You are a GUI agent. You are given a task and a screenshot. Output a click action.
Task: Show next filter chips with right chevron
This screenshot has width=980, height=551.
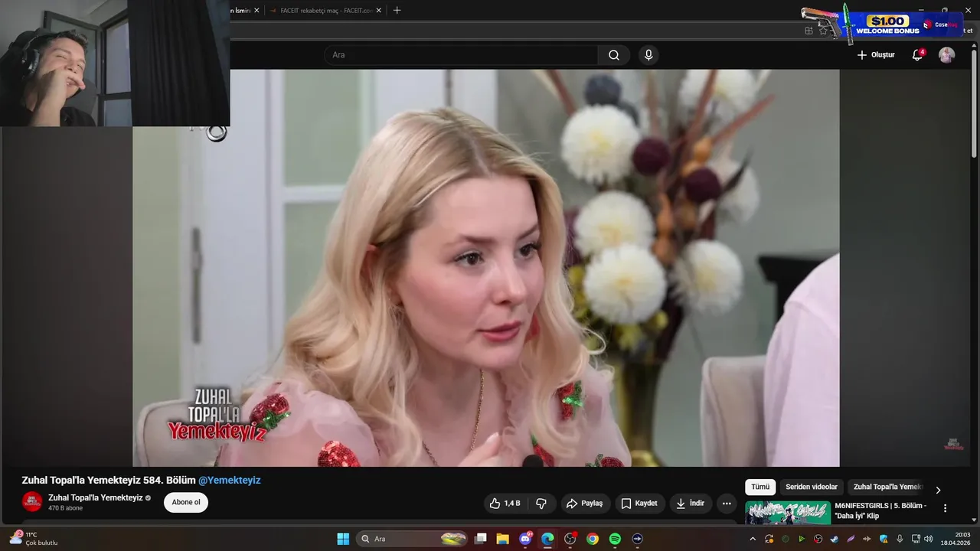point(939,490)
